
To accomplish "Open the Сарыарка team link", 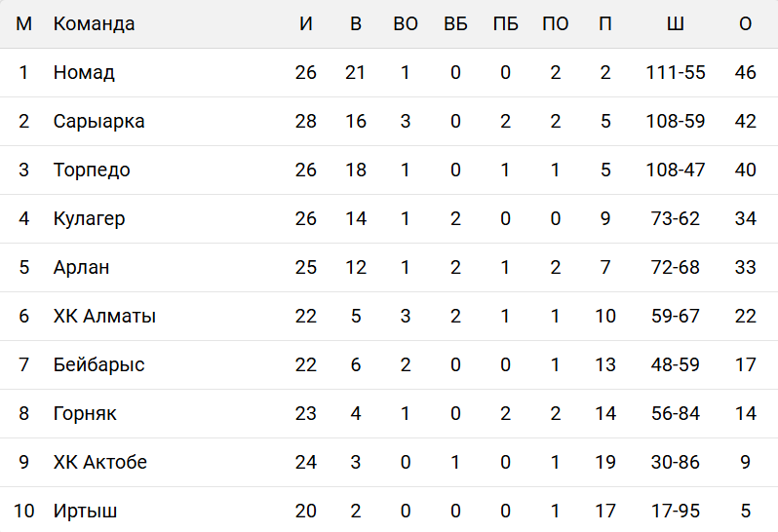I will 98,122.
